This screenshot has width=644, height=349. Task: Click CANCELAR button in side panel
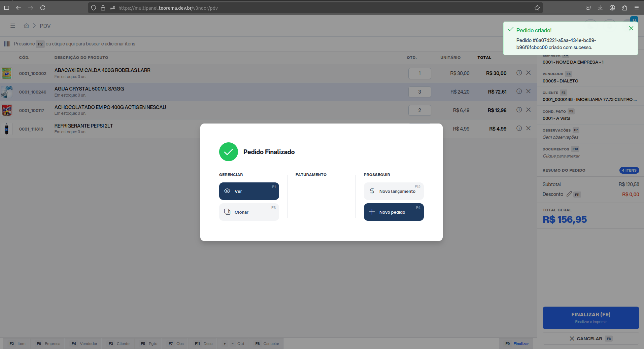(x=590, y=339)
